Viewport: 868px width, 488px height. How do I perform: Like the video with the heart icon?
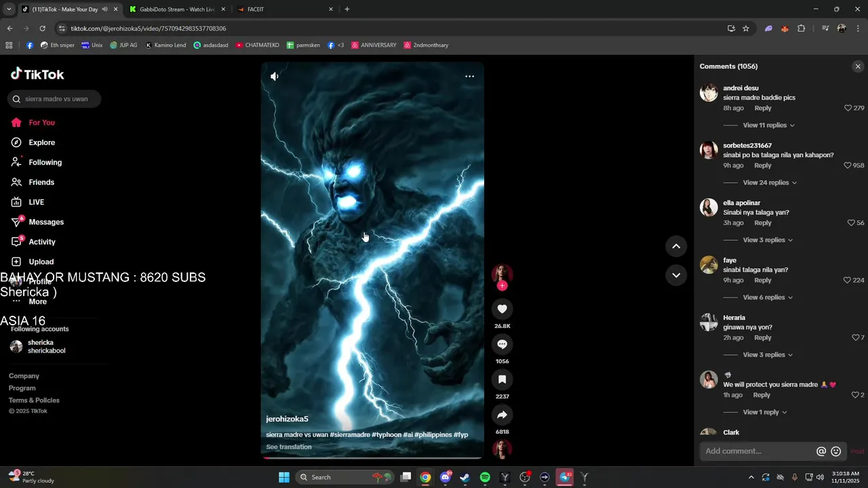[x=502, y=309]
